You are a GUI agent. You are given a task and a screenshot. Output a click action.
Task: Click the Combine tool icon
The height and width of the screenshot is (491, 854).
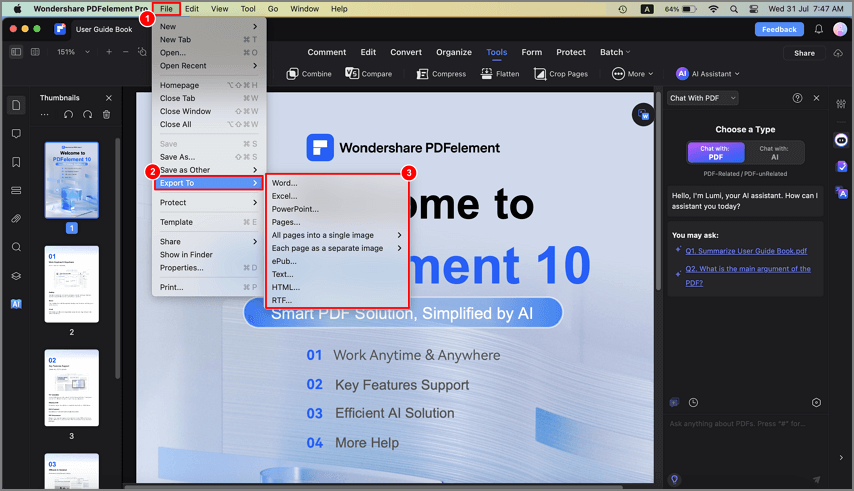coord(292,73)
